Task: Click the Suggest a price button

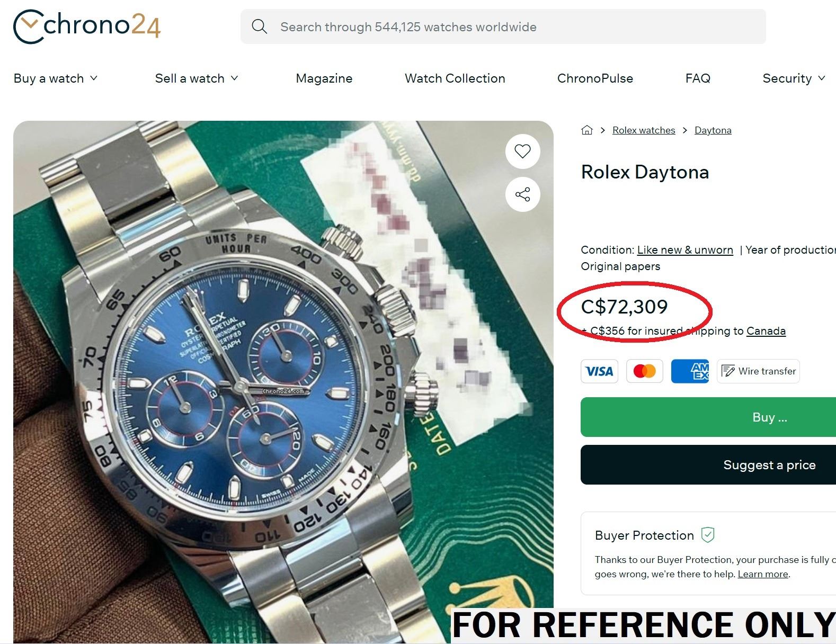Action: point(769,465)
